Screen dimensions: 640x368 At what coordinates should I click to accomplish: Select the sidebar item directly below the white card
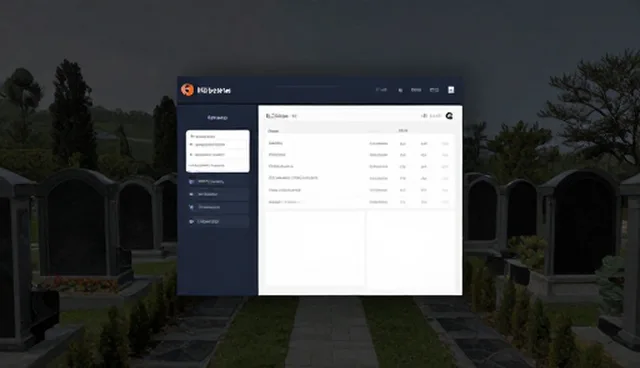point(218,182)
